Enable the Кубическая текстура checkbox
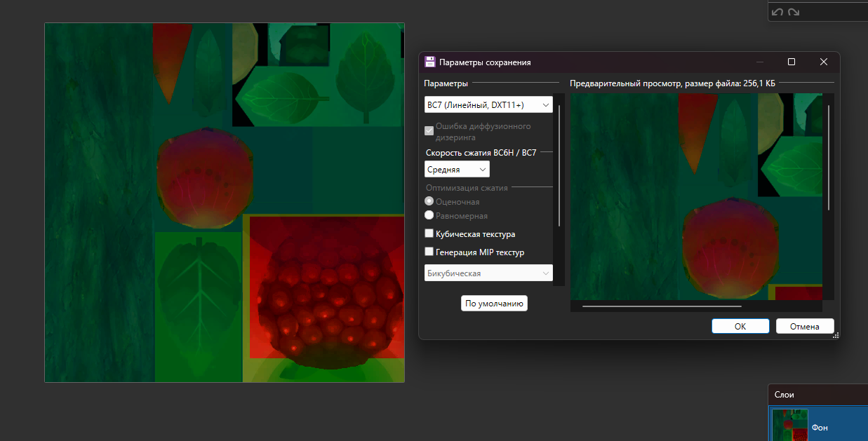Screen dimensions: 868x441 (429, 234)
